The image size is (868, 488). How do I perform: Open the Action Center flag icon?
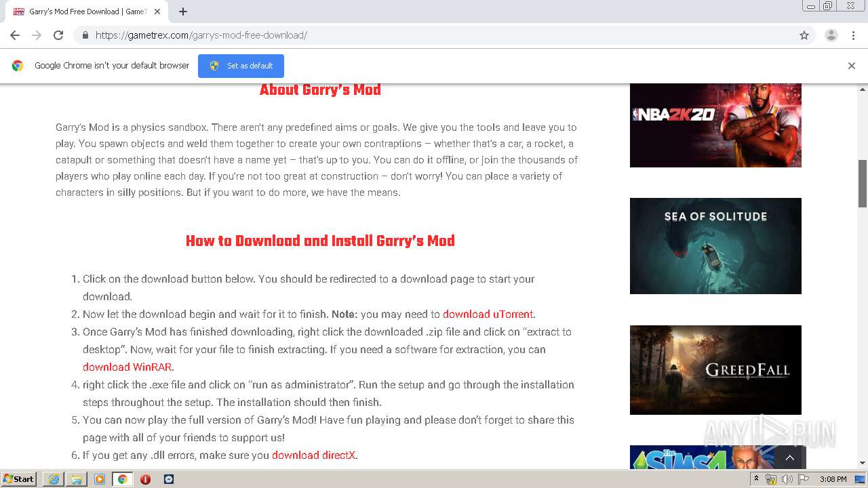tap(804, 479)
